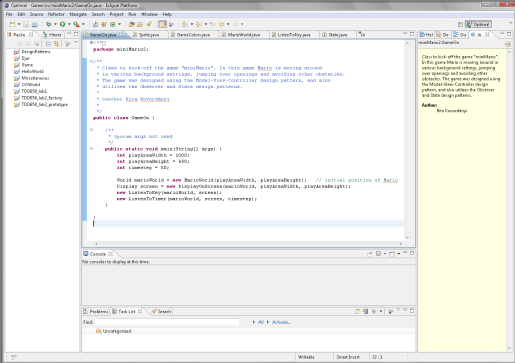Click the Run External Tools icon

tap(76, 24)
